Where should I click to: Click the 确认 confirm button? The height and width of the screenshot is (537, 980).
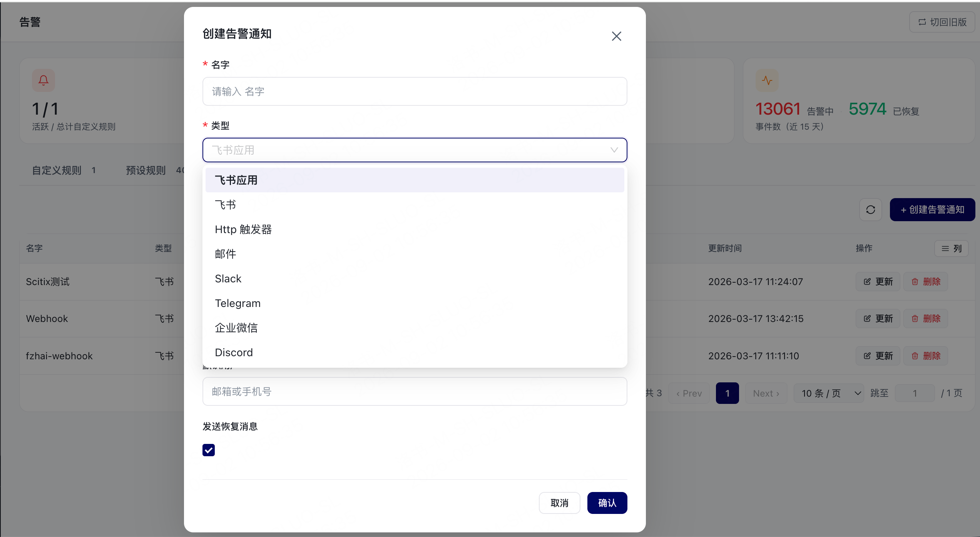pyautogui.click(x=607, y=503)
